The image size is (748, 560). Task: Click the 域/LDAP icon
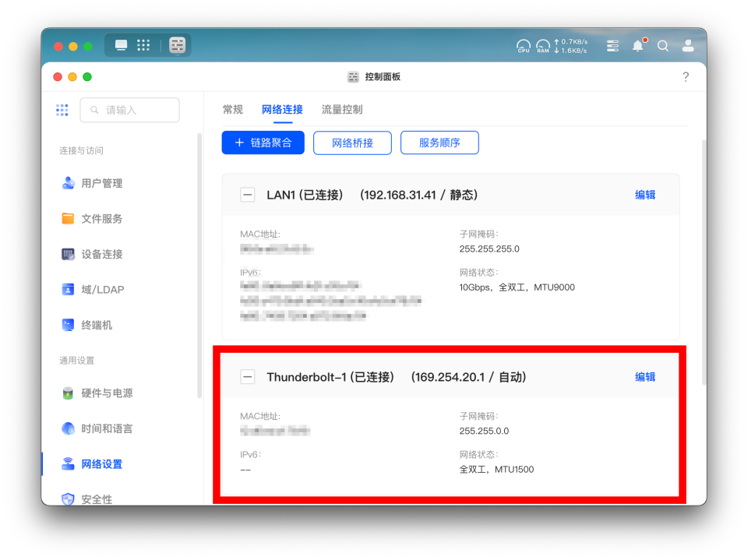69,290
